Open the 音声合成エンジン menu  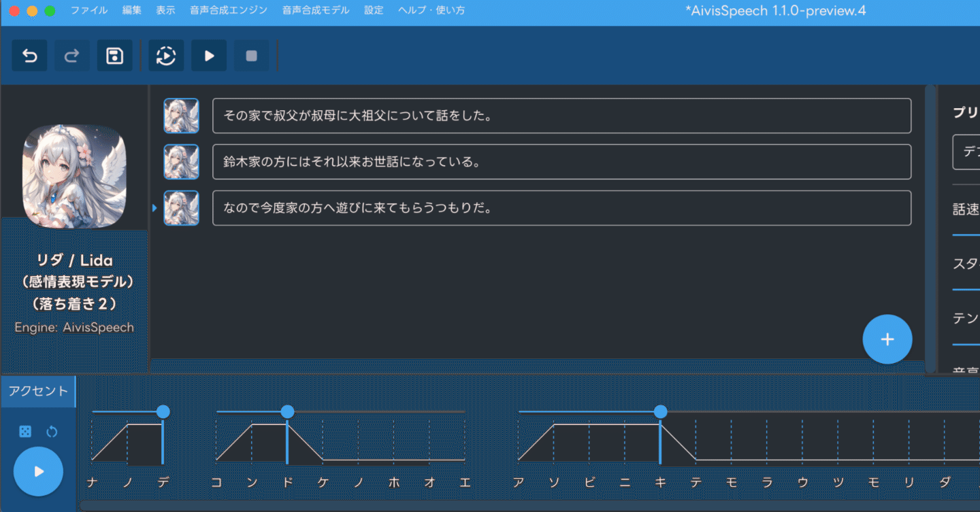[x=227, y=10]
